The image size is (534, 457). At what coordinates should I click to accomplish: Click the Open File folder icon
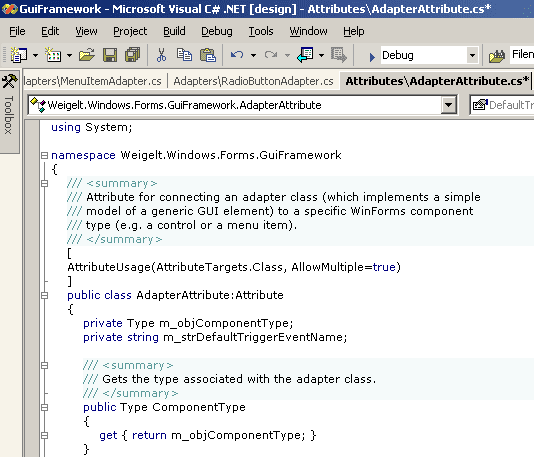point(87,55)
